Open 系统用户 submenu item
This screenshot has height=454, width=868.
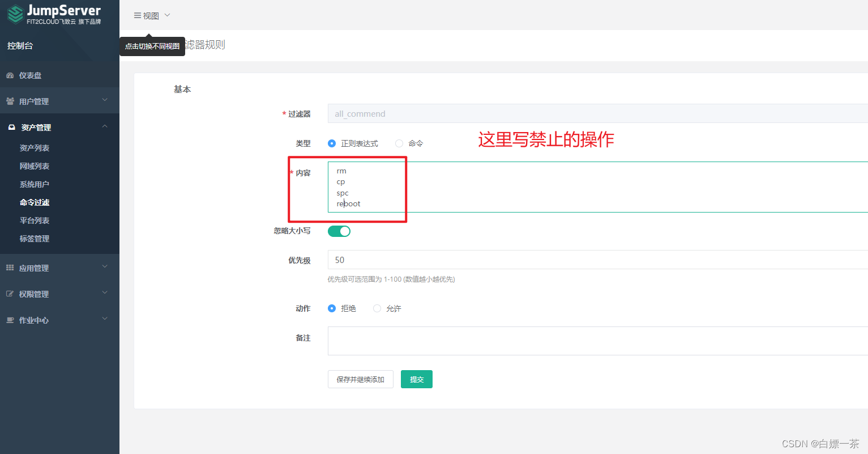[x=35, y=184]
